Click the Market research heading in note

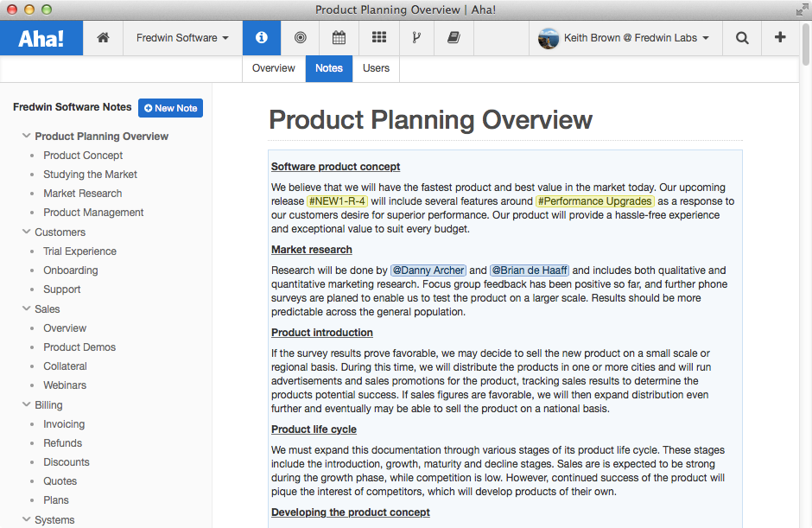coord(312,250)
